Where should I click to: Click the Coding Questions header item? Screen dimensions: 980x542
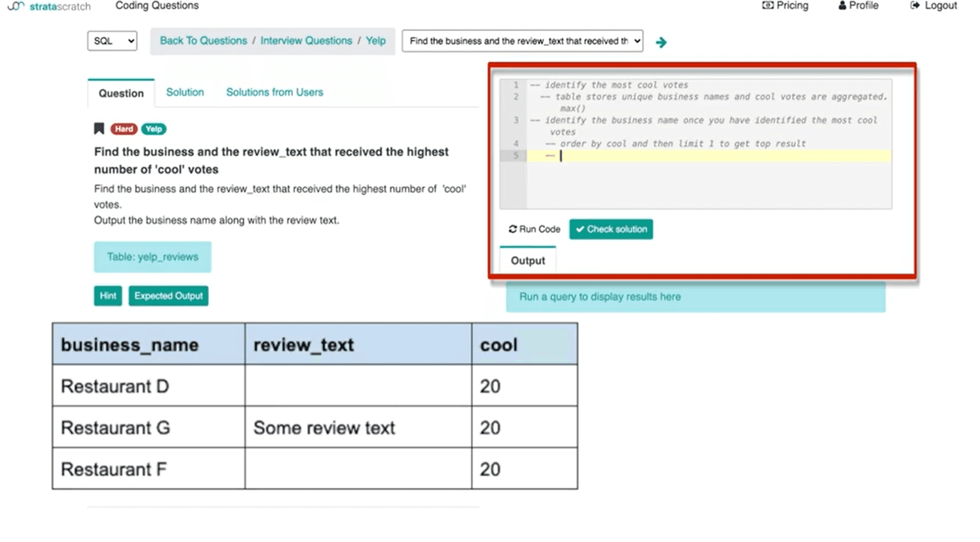coord(157,6)
